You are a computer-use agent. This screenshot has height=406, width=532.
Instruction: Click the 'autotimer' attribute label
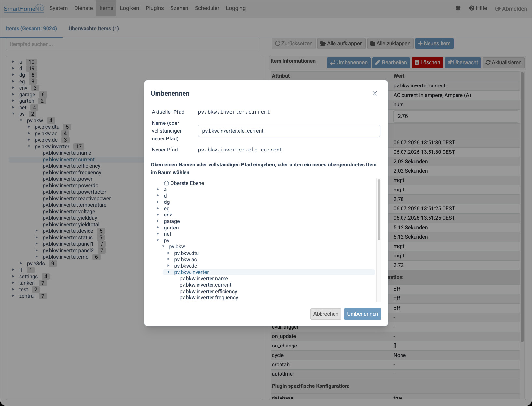283,374
